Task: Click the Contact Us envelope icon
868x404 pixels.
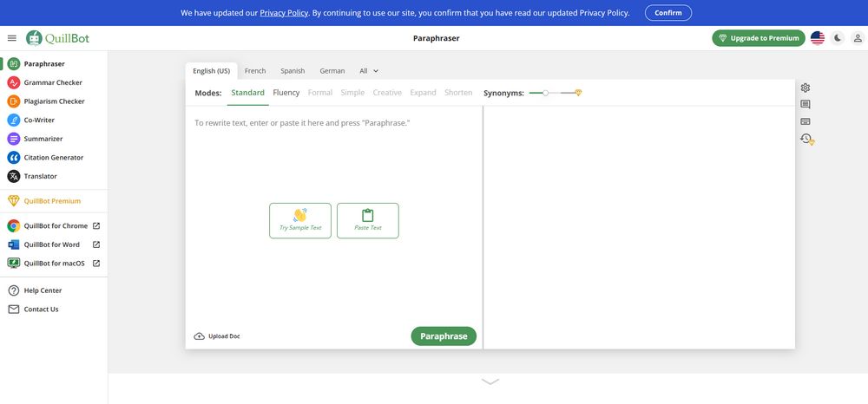Action: [x=14, y=309]
